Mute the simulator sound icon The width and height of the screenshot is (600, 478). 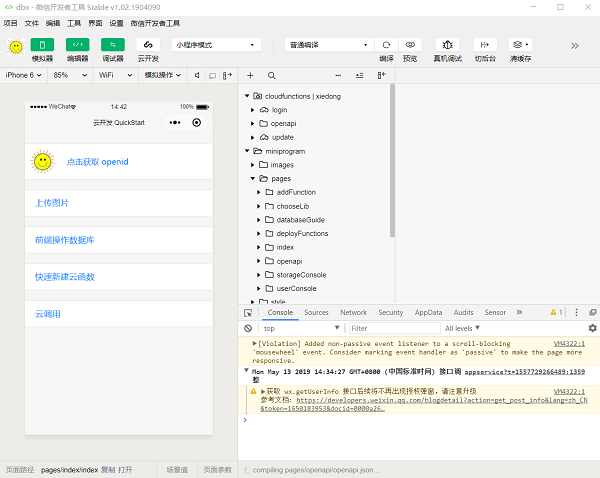pyautogui.click(x=197, y=75)
